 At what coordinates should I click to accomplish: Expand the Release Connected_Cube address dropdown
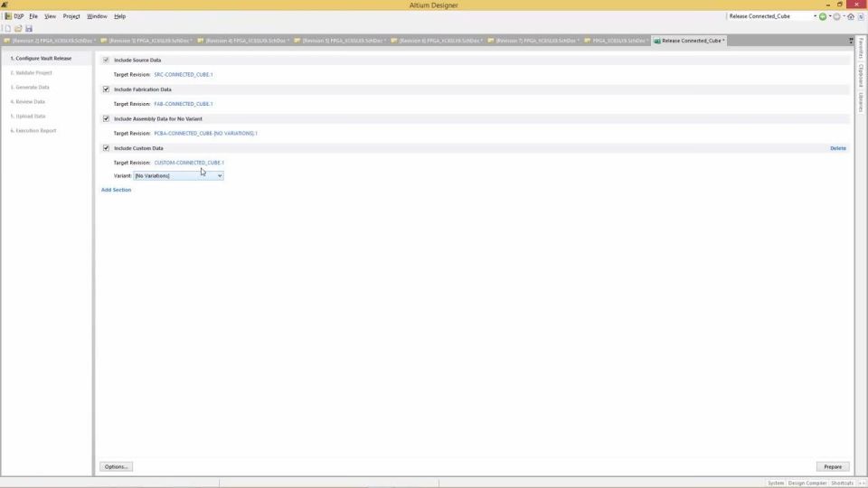point(815,16)
